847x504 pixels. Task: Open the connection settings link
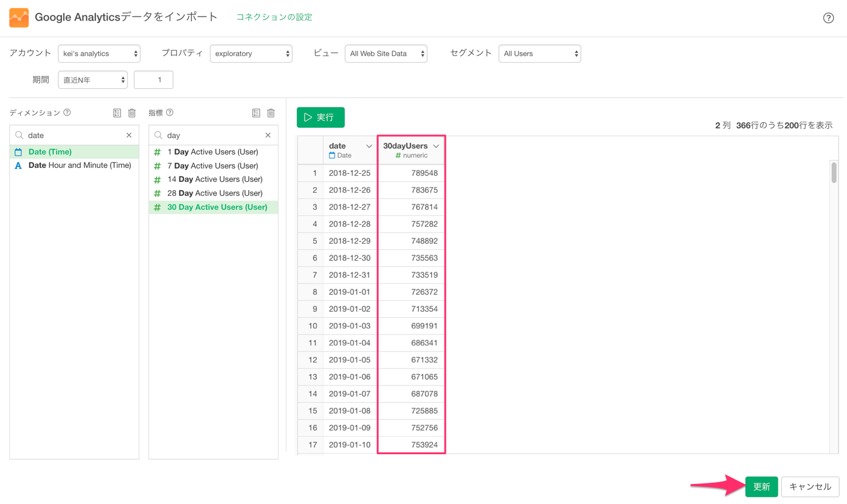[x=274, y=17]
